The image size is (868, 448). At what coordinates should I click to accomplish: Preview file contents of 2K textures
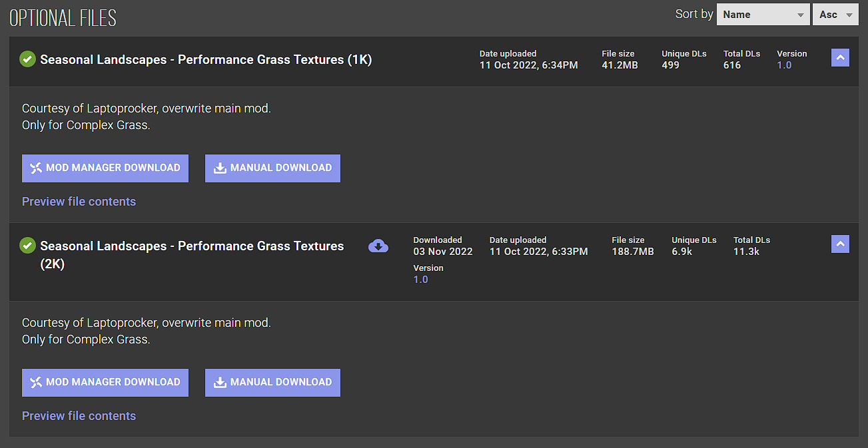coord(79,416)
